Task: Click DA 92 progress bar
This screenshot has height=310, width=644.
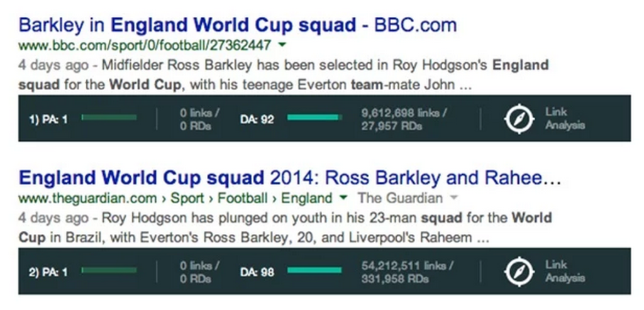Action: click(314, 118)
